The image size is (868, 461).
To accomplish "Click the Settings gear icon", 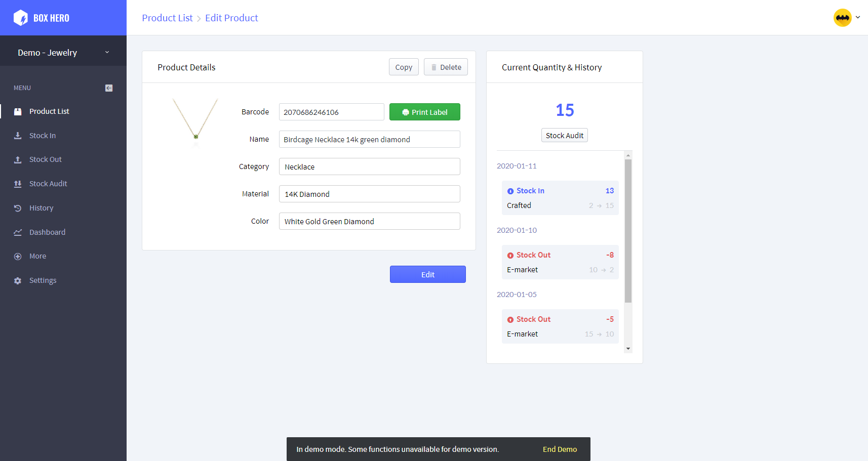I will click(x=18, y=280).
